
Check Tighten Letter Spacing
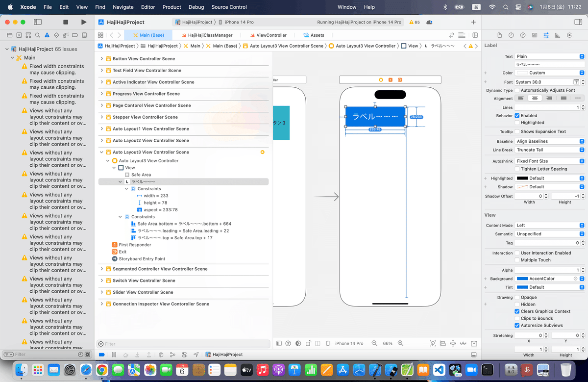(517, 169)
